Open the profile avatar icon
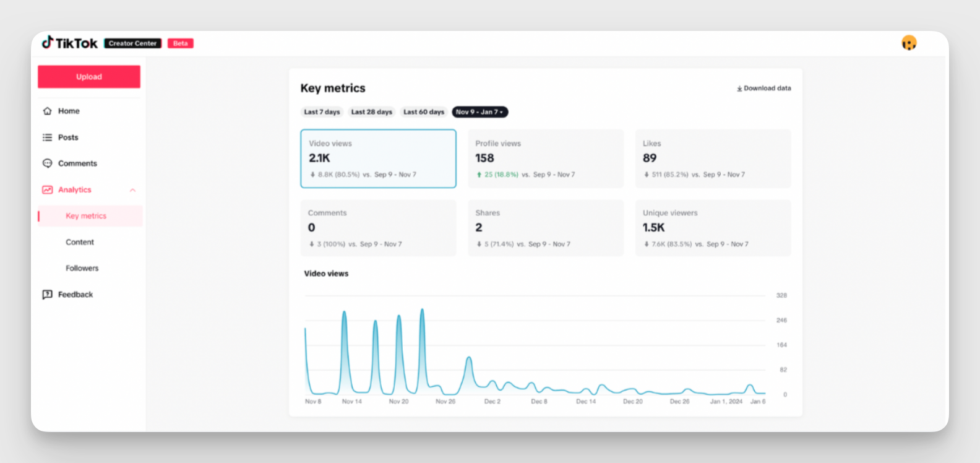Viewport: 980px width, 463px height. [x=908, y=43]
